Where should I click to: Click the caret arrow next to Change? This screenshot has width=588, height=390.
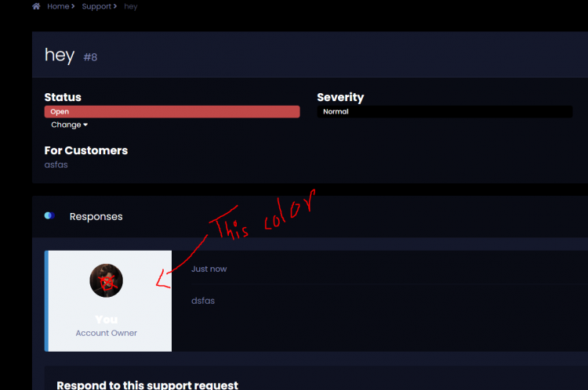coord(85,125)
